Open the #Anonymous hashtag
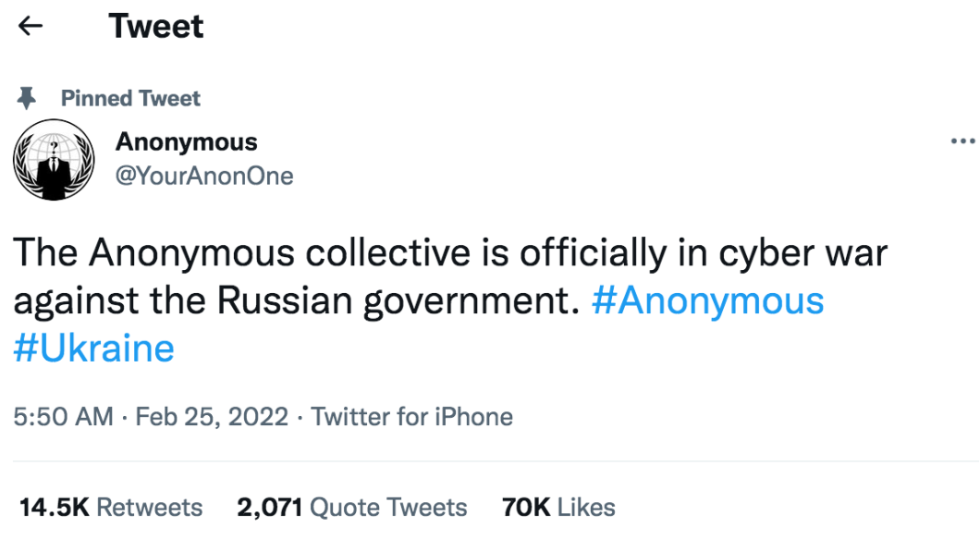Viewport: 980px width, 551px height. 707,301
